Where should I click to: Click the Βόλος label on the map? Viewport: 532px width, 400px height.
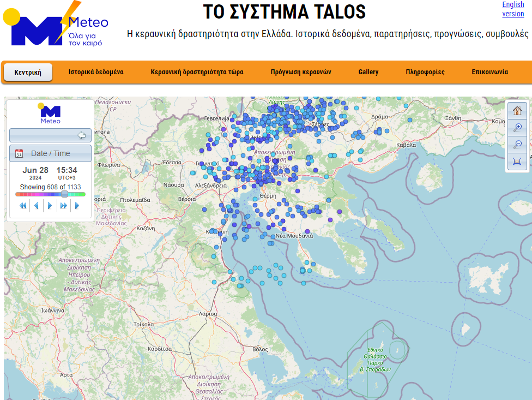pos(260,349)
